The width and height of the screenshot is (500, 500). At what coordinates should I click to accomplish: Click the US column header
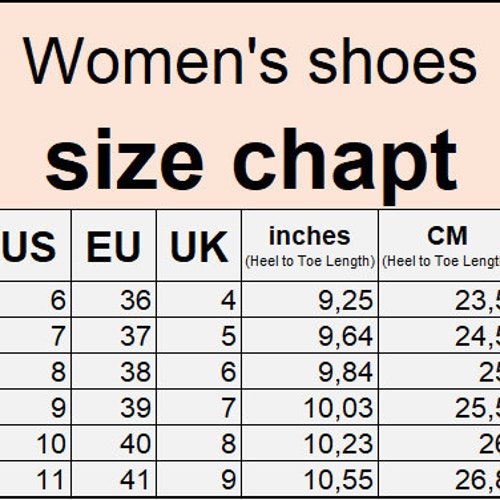pyautogui.click(x=35, y=246)
